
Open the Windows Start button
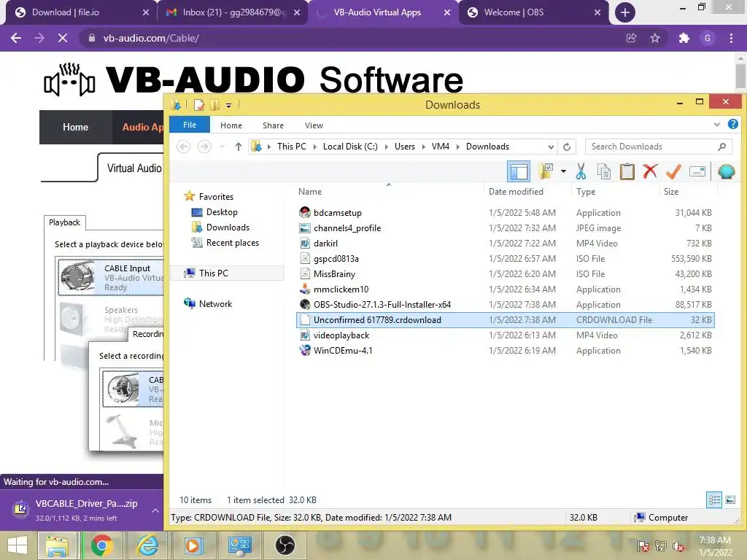(x=18, y=545)
